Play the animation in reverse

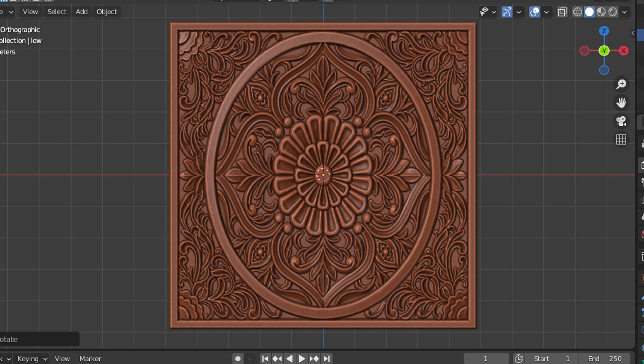pyautogui.click(x=289, y=359)
